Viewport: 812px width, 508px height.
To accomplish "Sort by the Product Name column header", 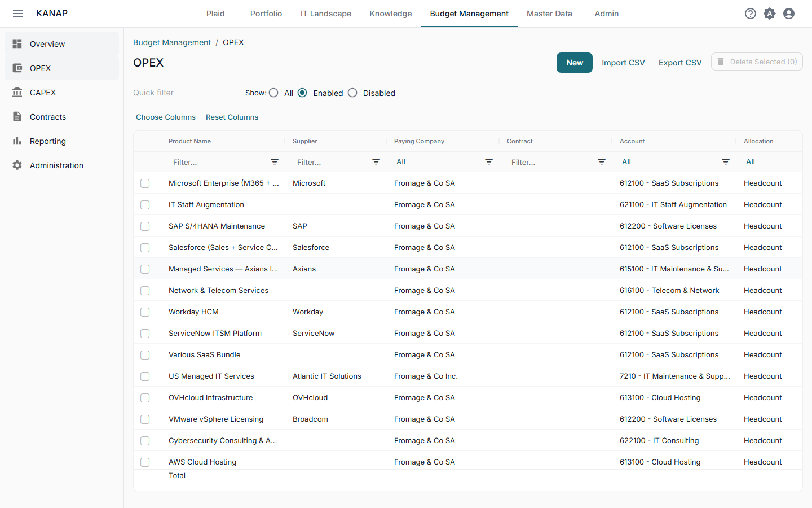I will (189, 141).
